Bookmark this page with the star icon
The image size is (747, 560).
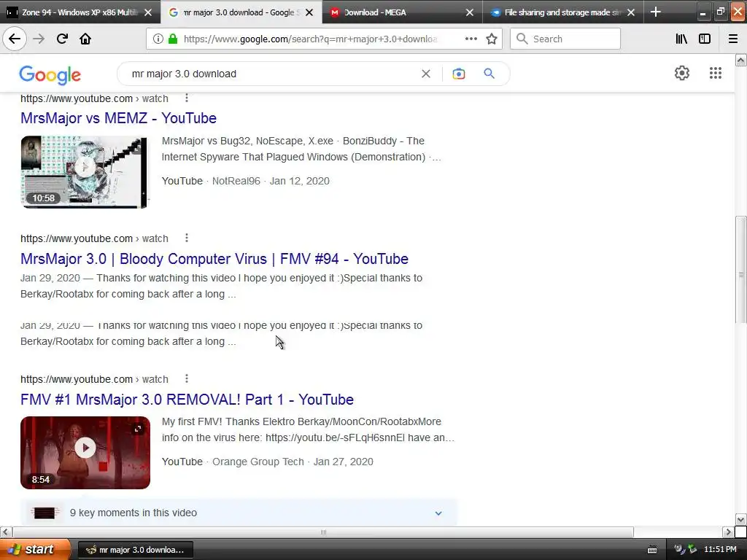pos(492,39)
